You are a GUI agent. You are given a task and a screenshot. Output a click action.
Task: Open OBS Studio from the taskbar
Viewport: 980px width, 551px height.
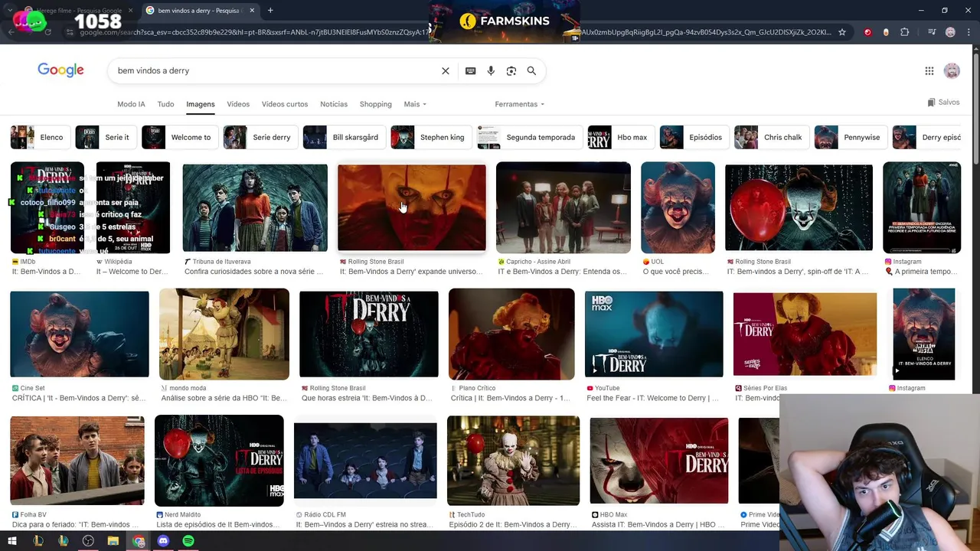88,541
